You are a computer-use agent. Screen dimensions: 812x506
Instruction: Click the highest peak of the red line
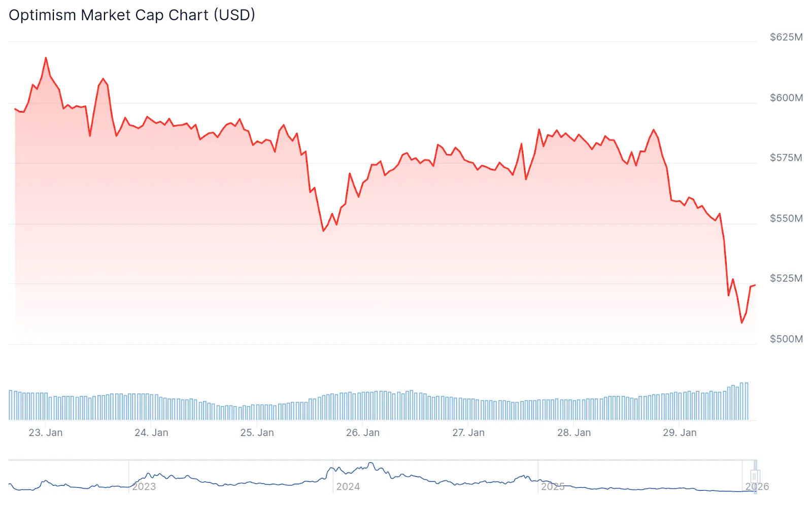46,58
